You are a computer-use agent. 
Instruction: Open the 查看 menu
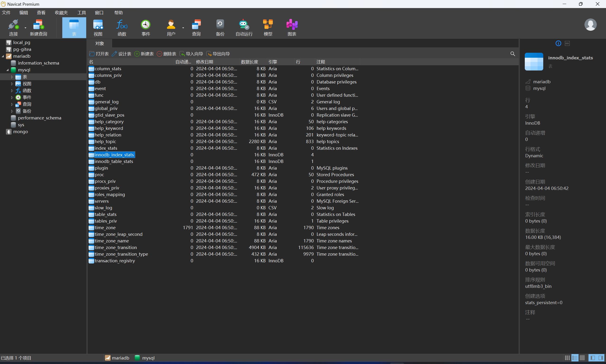41,13
